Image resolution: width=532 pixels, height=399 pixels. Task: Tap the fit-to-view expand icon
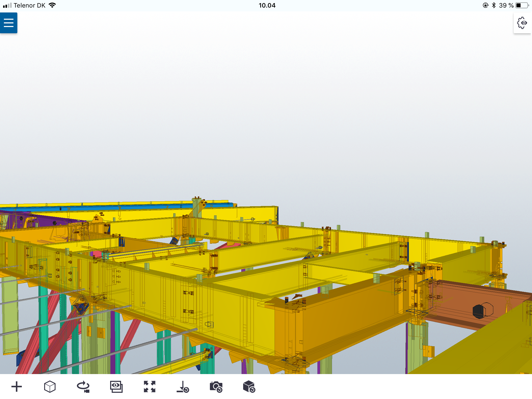click(x=150, y=386)
